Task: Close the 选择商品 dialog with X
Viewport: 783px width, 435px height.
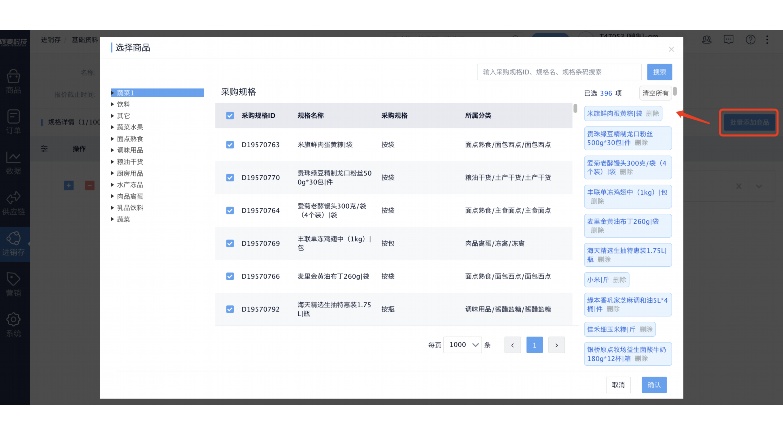Action: pos(671,49)
